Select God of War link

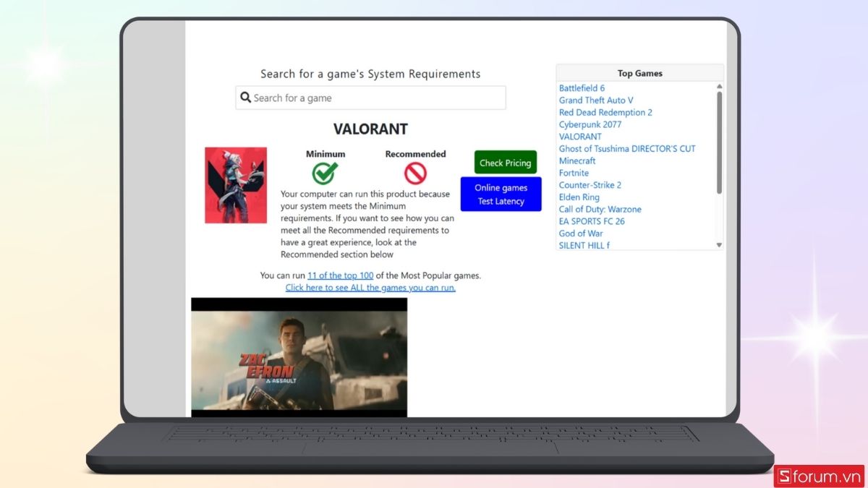pos(581,234)
